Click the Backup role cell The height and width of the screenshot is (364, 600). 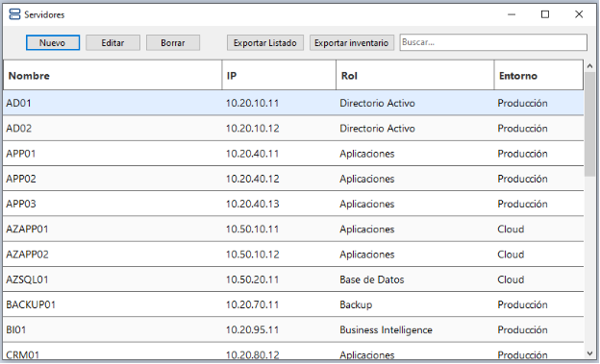pyautogui.click(x=356, y=305)
